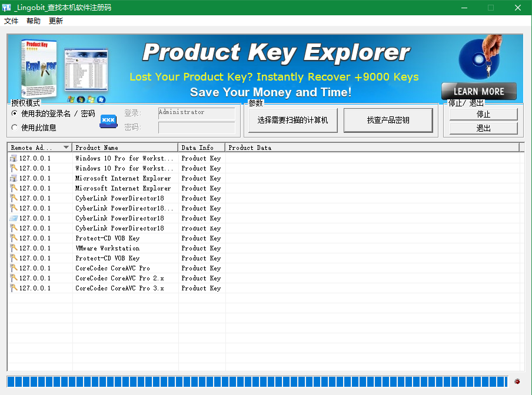Viewport: 532px width, 395px height.
Task: Click the Data Info column header
Action: [x=201, y=147]
